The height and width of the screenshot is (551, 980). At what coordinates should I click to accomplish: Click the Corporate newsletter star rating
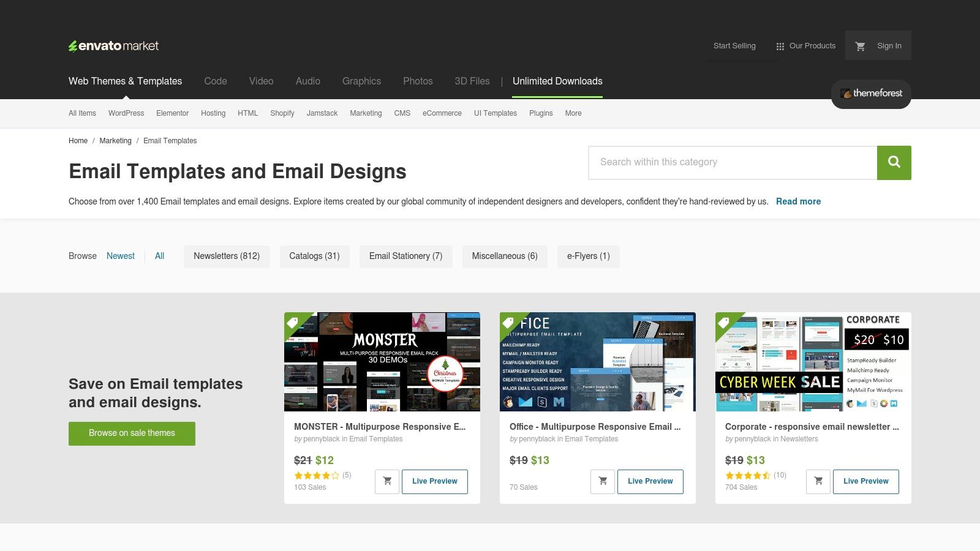click(x=748, y=475)
